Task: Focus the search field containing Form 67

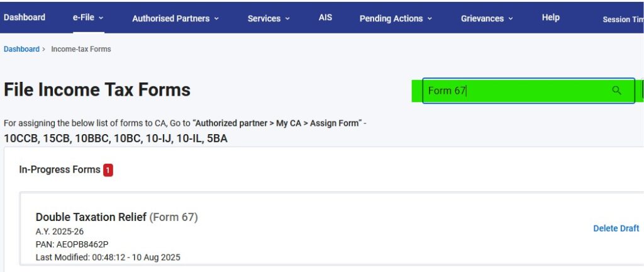Action: pos(516,91)
